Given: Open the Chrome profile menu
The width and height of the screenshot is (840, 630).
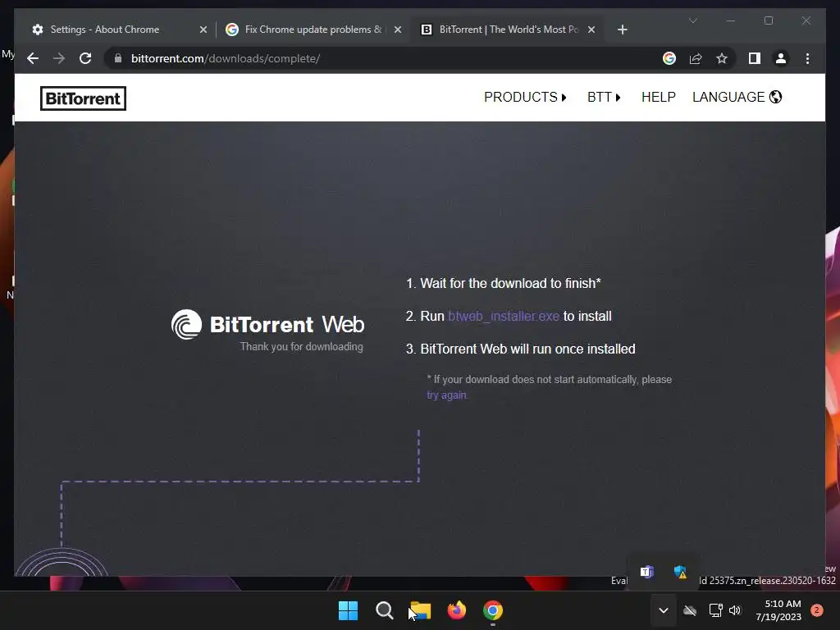Looking at the screenshot, I should (781, 58).
